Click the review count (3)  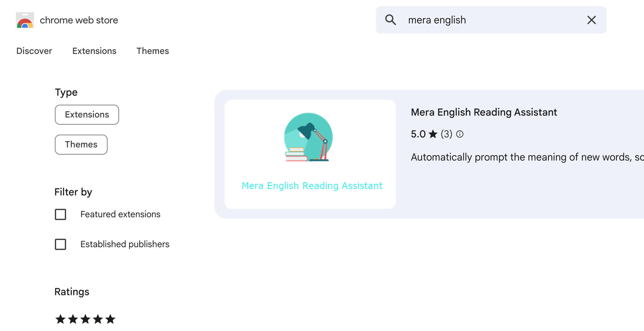click(x=446, y=134)
